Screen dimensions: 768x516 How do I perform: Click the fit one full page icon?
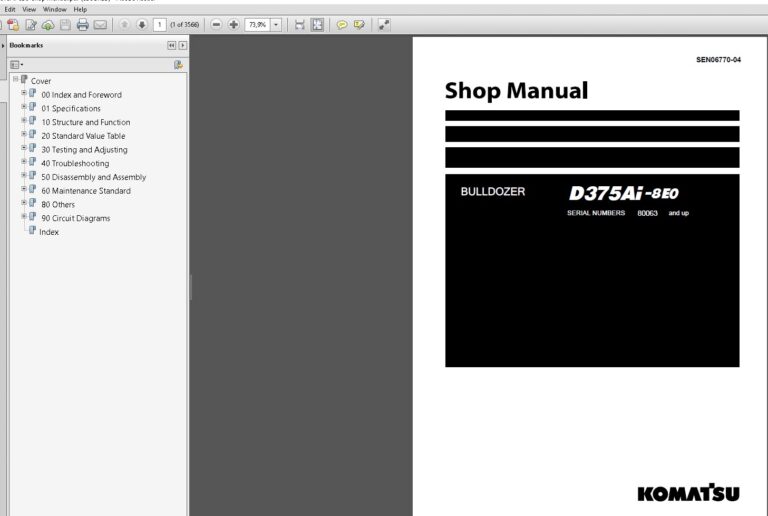pyautogui.click(x=317, y=25)
